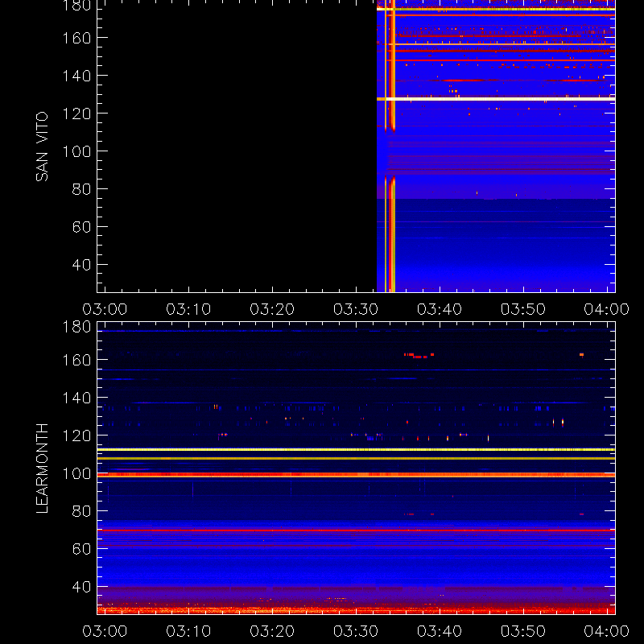Select the 140 label on SAN VITO axis
The width and height of the screenshot is (644, 644).
(76, 76)
